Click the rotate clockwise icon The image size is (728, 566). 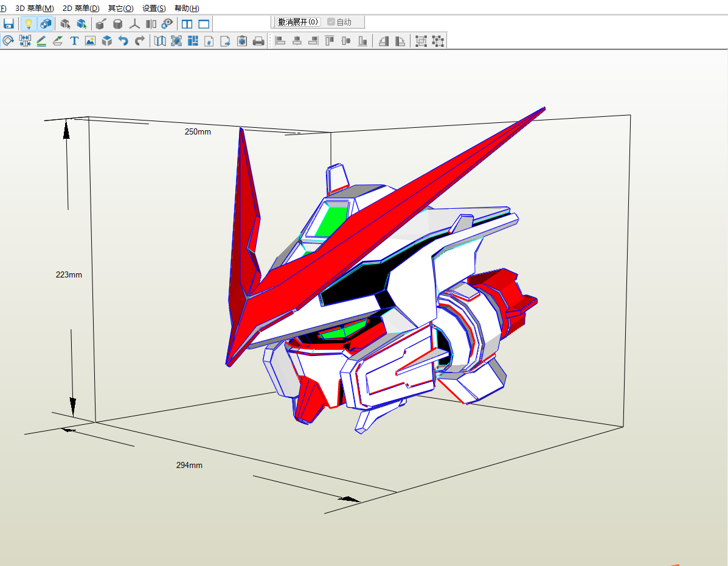tap(400, 41)
